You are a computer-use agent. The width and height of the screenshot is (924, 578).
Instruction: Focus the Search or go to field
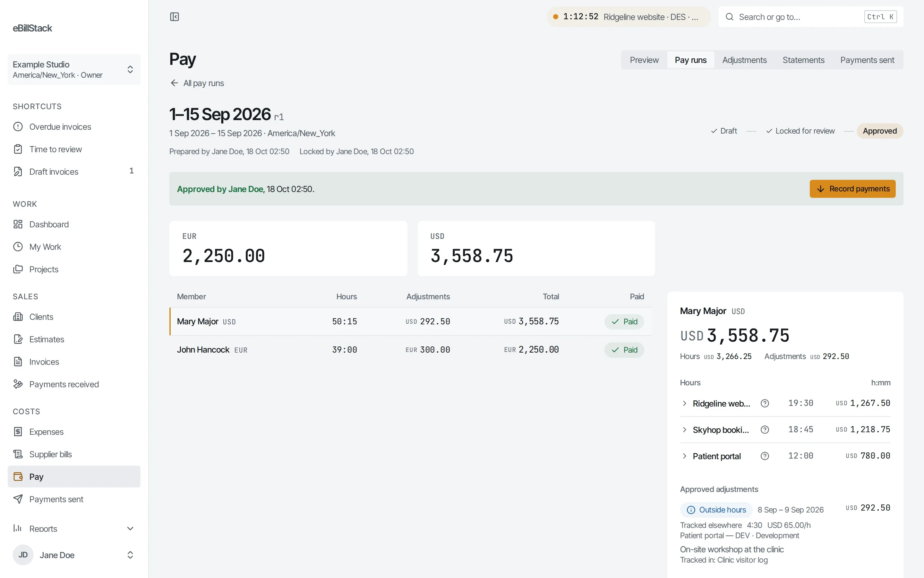tap(811, 17)
